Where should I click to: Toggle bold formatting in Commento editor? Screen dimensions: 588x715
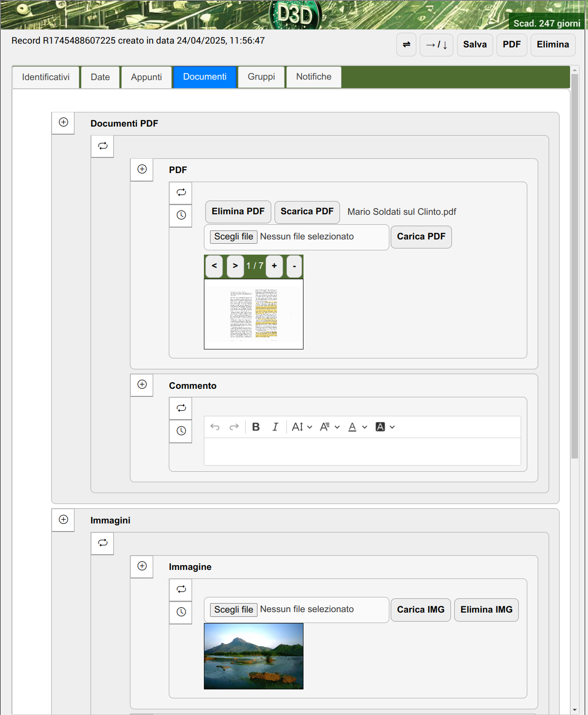[256, 427]
